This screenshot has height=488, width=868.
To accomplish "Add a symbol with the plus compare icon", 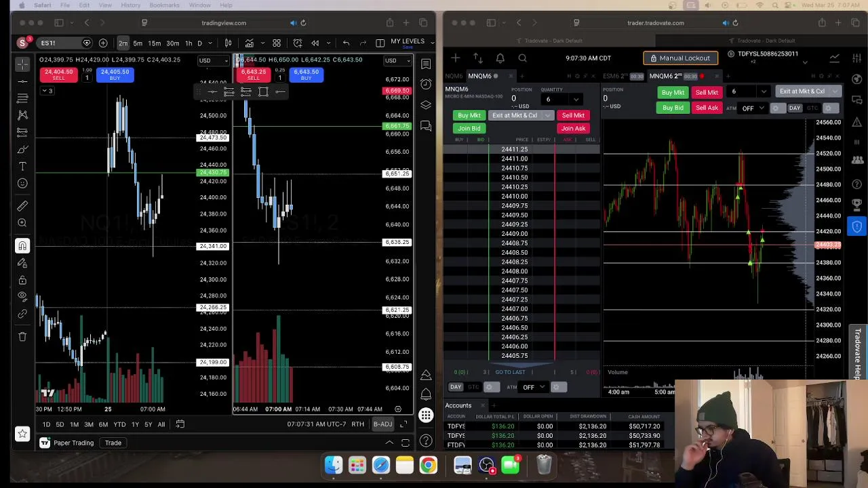I will click(103, 43).
